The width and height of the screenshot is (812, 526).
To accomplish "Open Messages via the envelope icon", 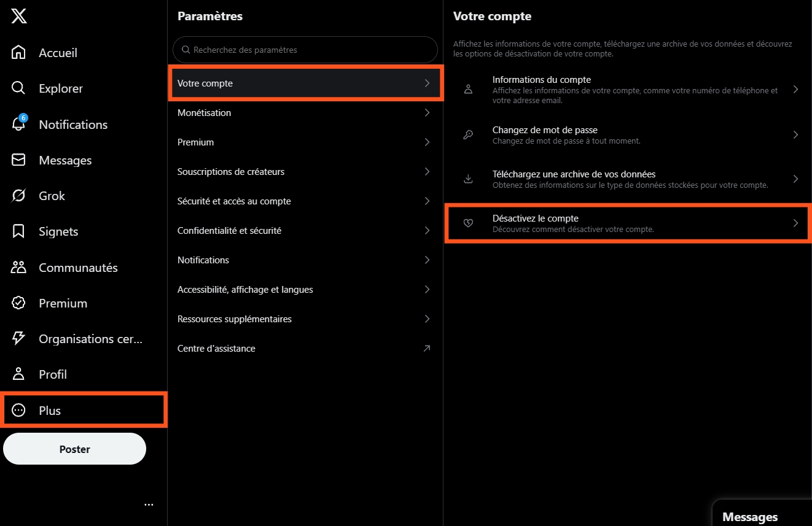I will tap(19, 160).
